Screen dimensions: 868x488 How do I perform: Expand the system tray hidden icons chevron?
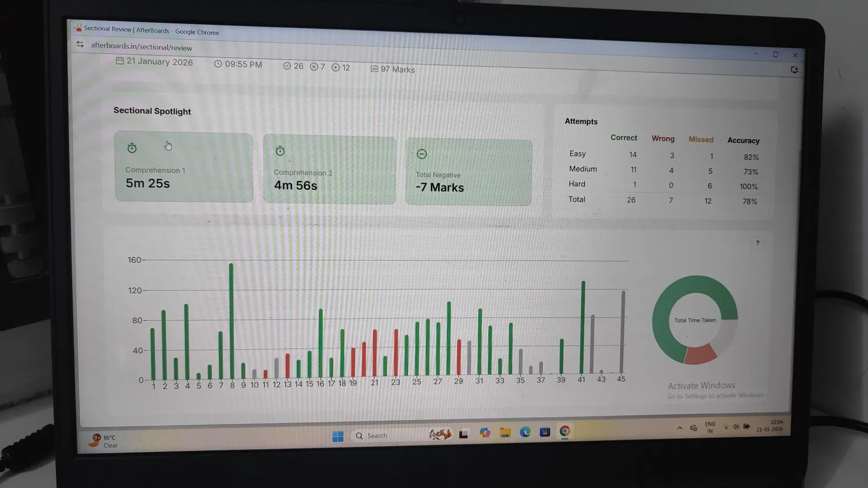[x=679, y=428]
